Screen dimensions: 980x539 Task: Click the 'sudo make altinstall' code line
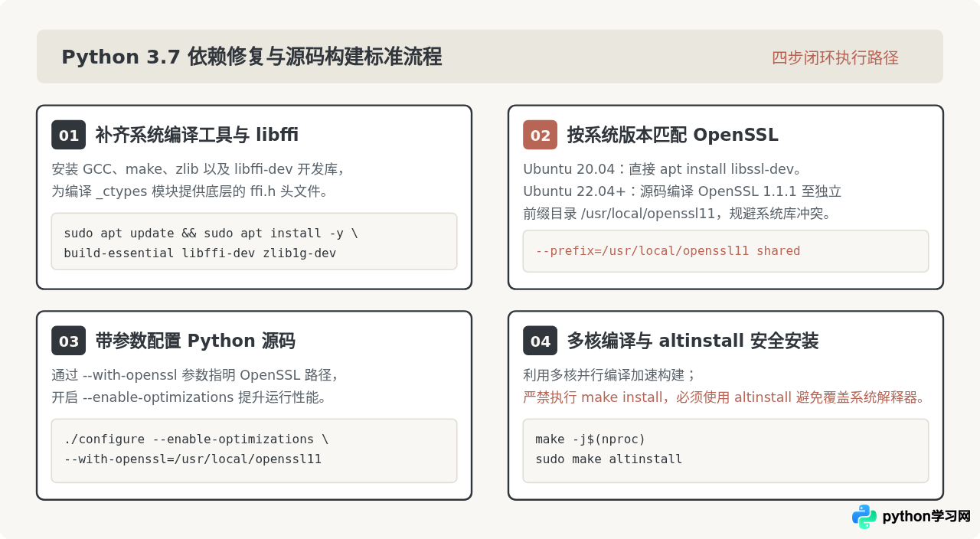(x=609, y=459)
